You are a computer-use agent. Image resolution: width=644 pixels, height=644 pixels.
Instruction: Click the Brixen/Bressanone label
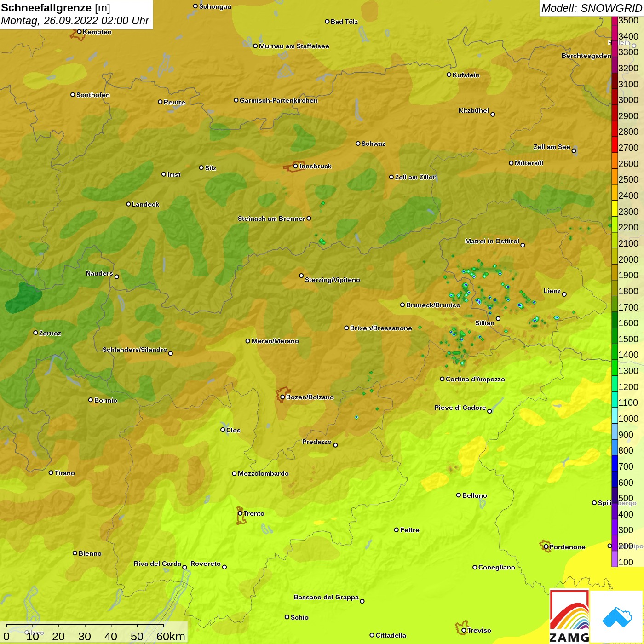[x=381, y=328]
